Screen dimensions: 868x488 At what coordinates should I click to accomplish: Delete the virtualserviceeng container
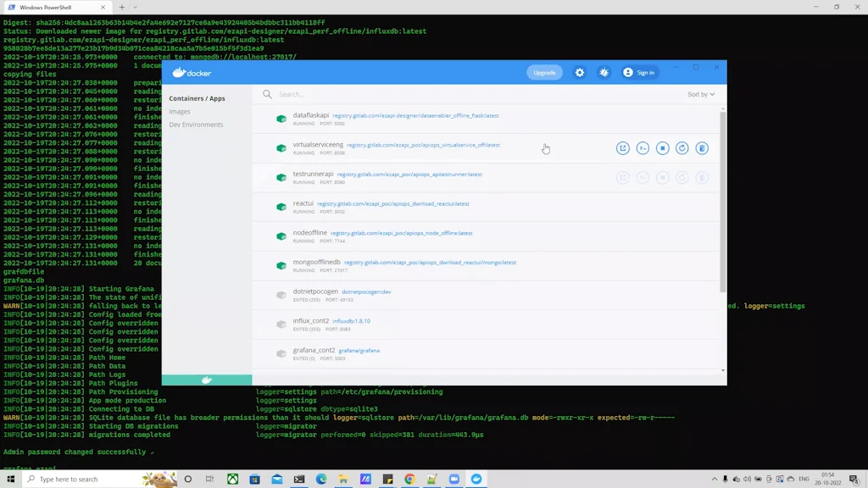[x=704, y=147]
